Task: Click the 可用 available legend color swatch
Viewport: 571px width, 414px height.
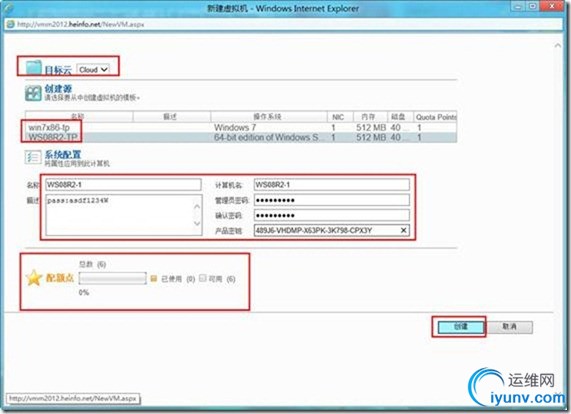Action: coord(203,278)
